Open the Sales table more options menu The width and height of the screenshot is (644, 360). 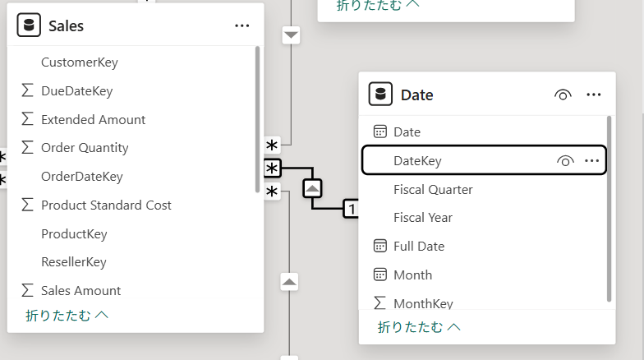point(241,25)
